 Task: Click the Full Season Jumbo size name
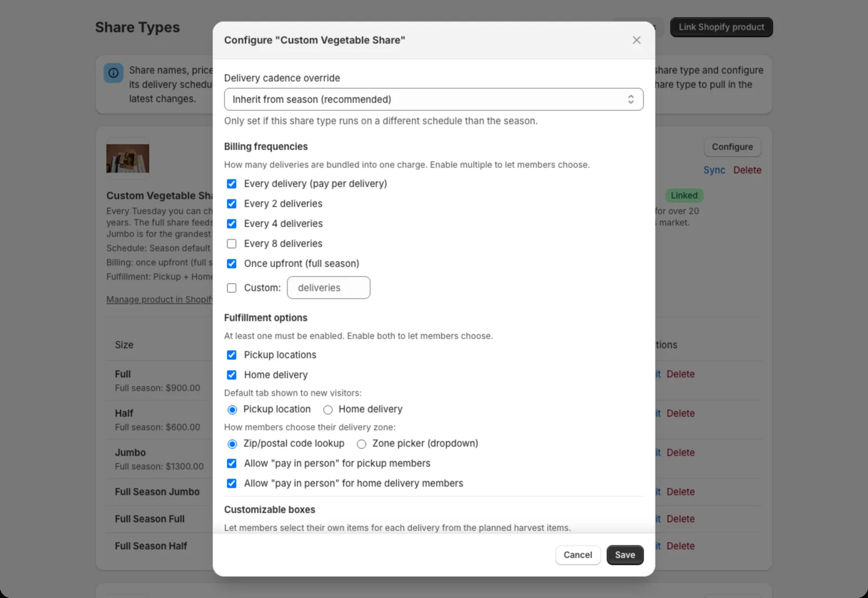tap(157, 492)
